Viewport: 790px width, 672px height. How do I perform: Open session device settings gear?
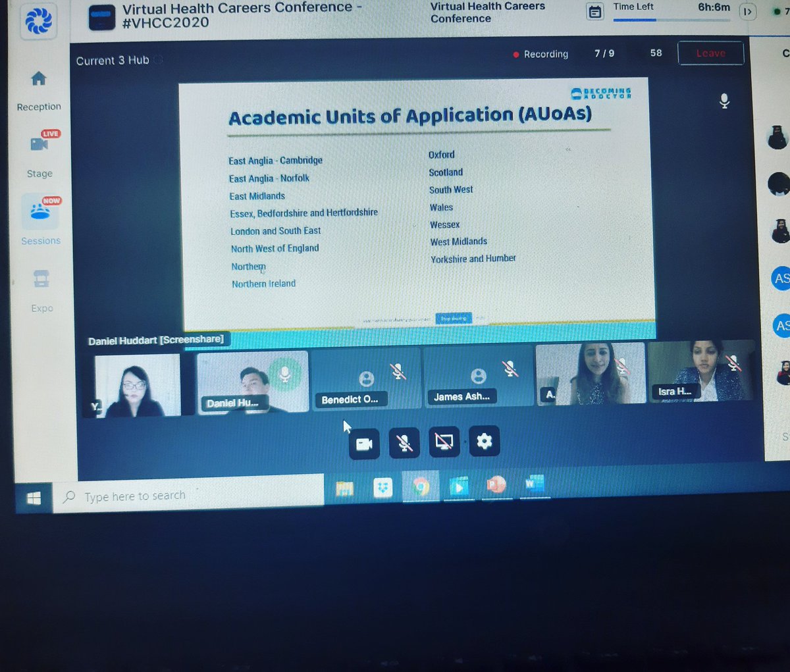pos(485,440)
